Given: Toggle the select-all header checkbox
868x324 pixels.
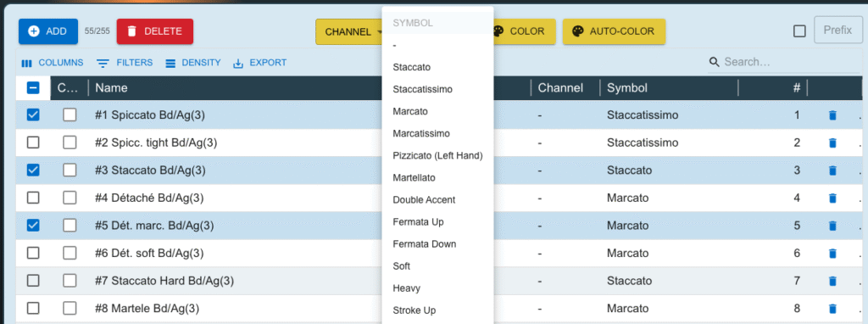Looking at the screenshot, I should click(33, 87).
